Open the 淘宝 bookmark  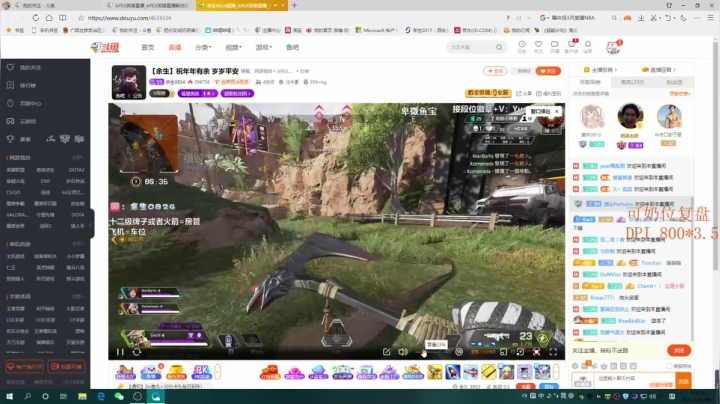click(x=293, y=30)
